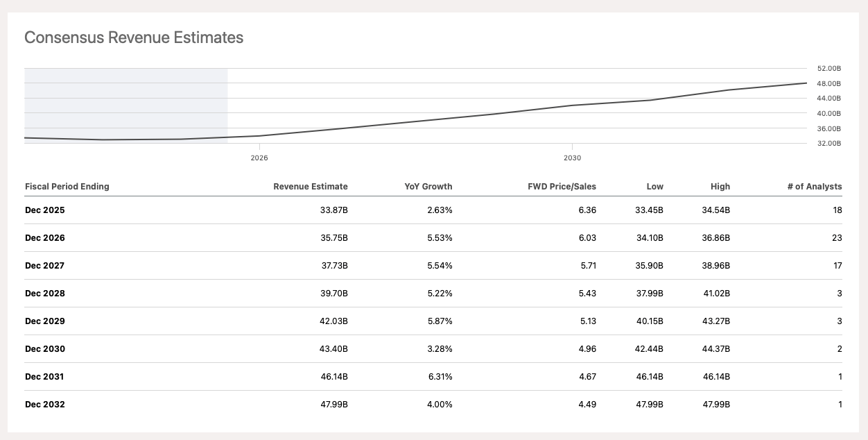Click the Consensus Revenue Estimates heading
The height and width of the screenshot is (440, 868).
(x=134, y=37)
